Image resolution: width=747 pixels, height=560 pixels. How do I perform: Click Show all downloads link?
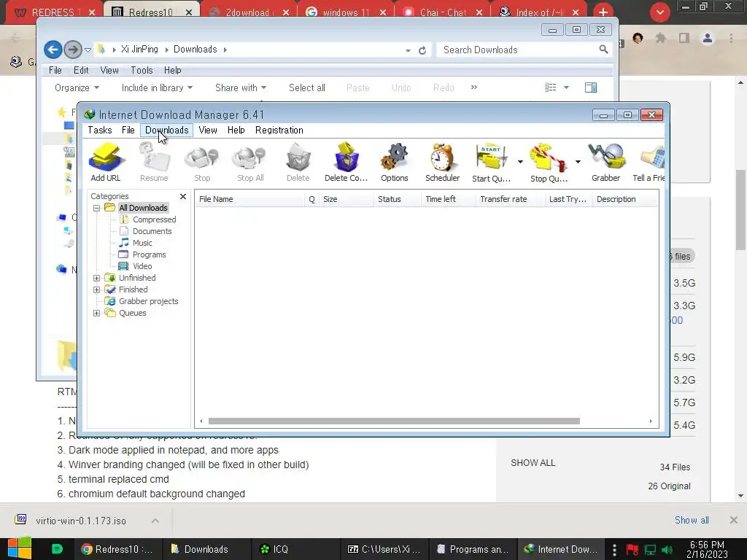point(692,520)
